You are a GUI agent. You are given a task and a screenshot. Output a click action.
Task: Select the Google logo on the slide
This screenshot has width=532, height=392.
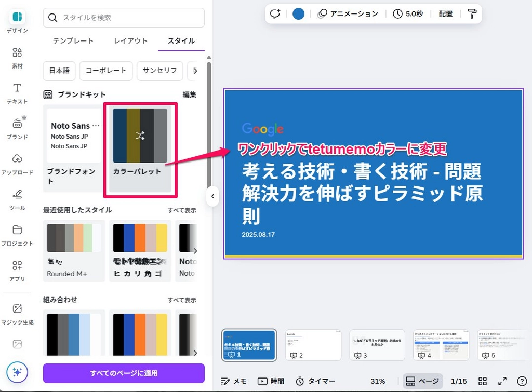(263, 129)
